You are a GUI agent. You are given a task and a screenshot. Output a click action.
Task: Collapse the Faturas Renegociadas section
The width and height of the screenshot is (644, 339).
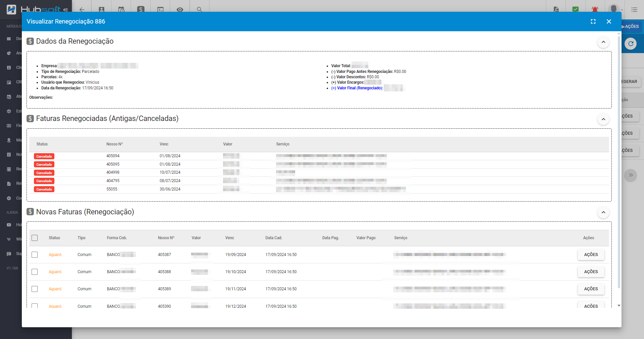coord(603,119)
